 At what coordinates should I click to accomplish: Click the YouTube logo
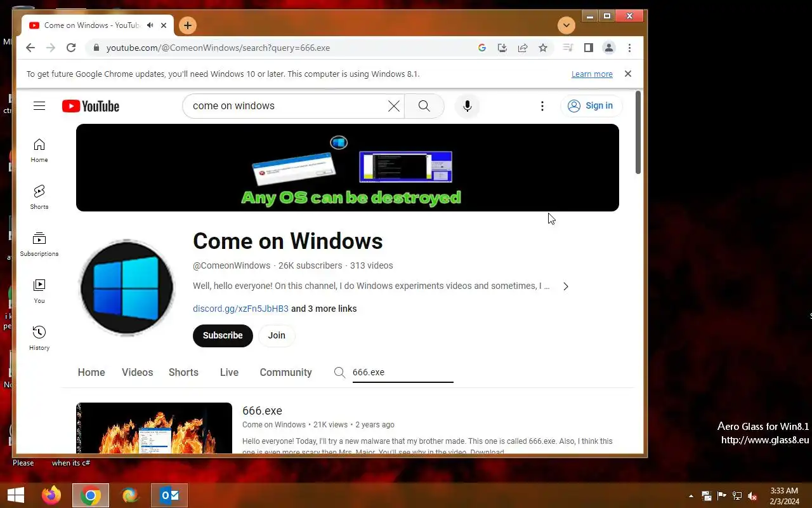(91, 106)
